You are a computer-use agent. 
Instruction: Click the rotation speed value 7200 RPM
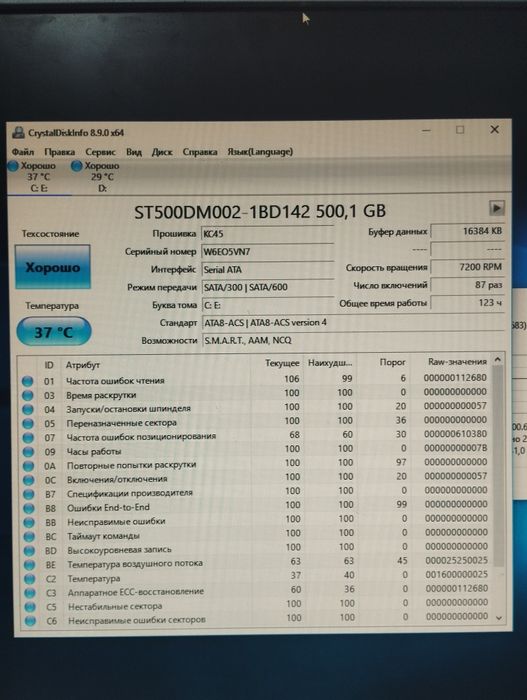(467, 267)
